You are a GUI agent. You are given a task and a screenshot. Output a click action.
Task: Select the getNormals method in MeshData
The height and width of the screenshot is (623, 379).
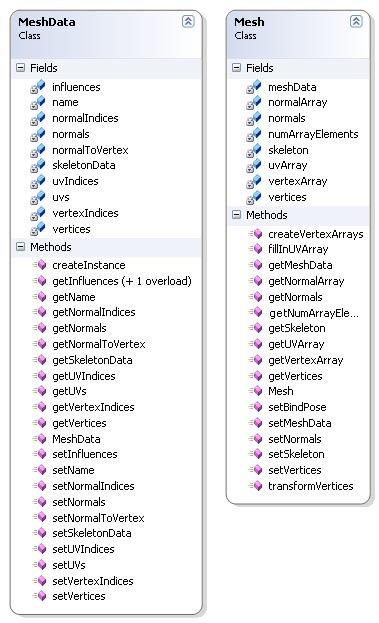point(79,328)
